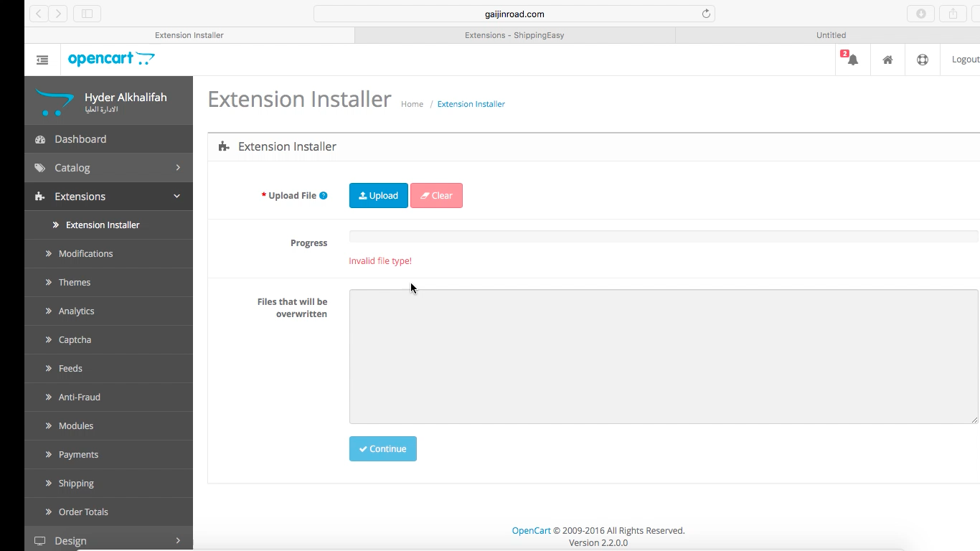Toggle the sidebar menu hamburger icon

pyautogui.click(x=42, y=60)
